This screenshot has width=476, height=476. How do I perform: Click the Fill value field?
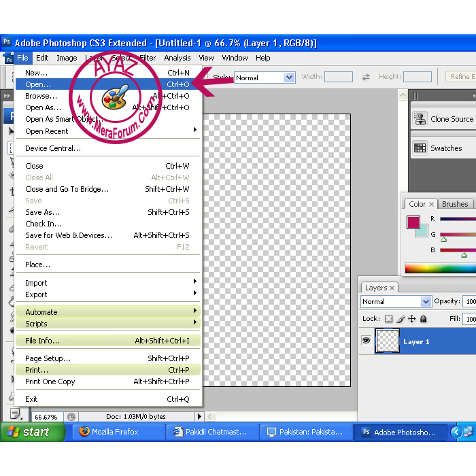tap(469, 319)
